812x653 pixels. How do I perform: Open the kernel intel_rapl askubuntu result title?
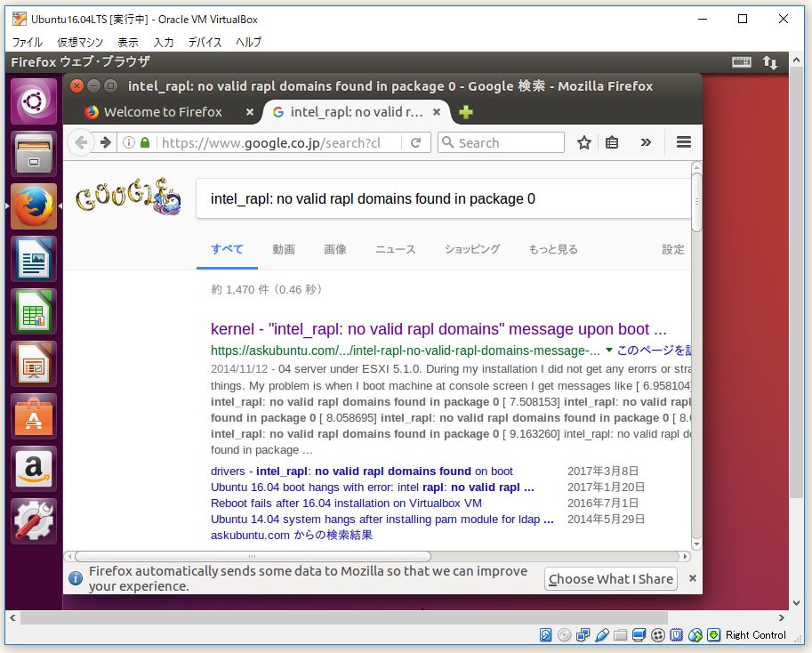[438, 329]
